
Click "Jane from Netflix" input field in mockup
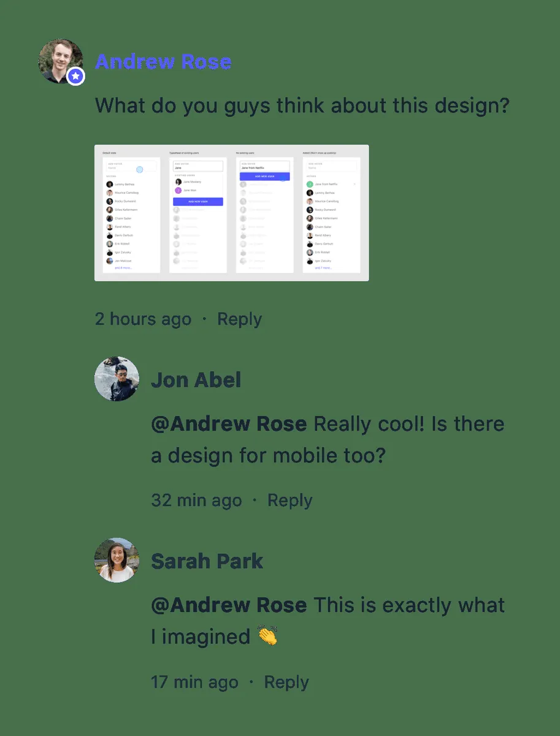(264, 167)
